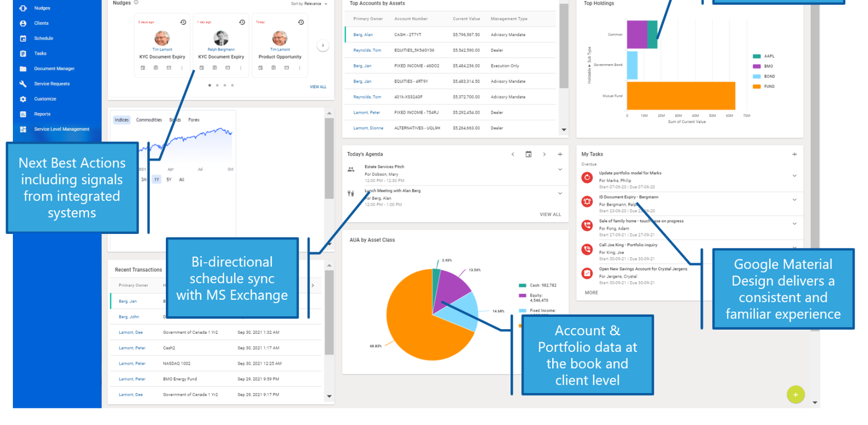The image size is (868, 425).
Task: Open the Sort by Relevance dropdown
Action: pyautogui.click(x=310, y=4)
